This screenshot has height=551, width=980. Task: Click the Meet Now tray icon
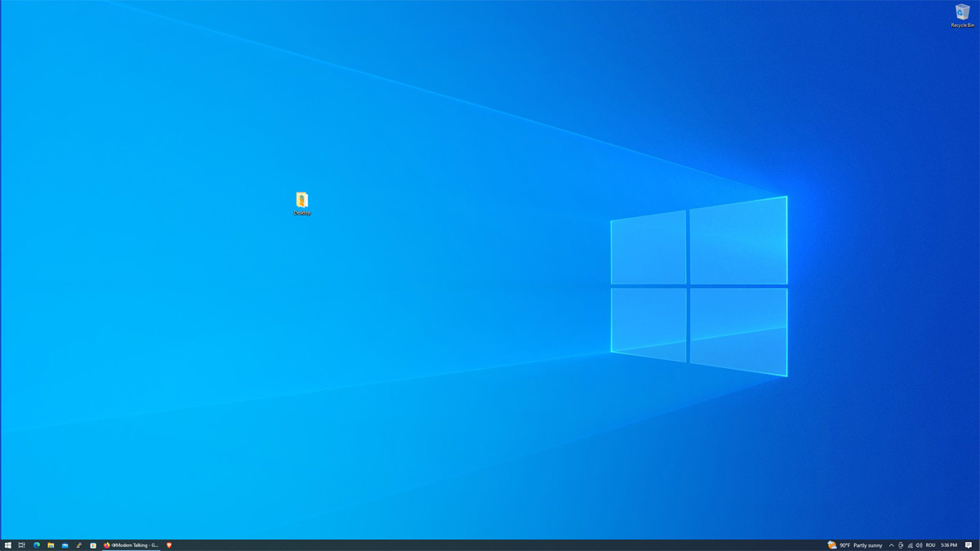(901, 544)
